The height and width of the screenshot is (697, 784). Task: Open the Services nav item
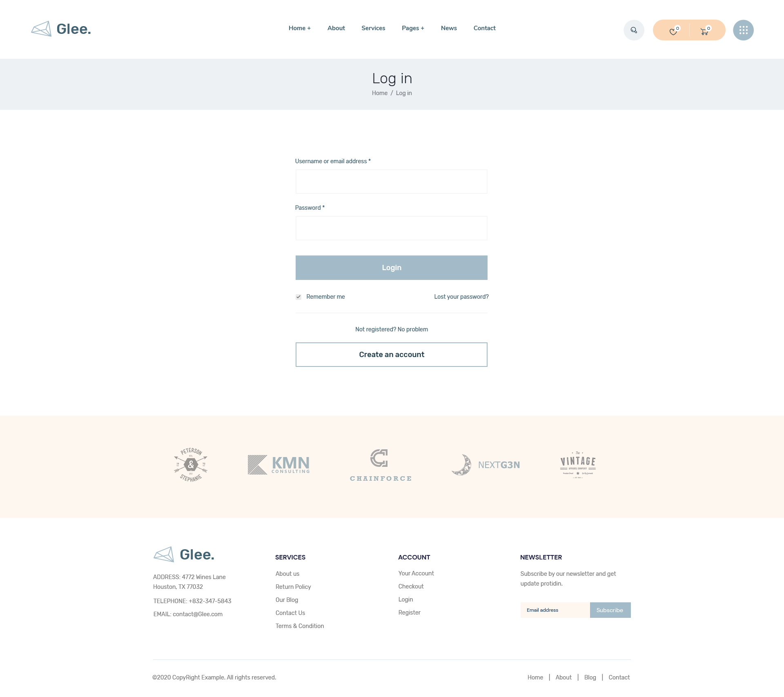click(x=373, y=28)
